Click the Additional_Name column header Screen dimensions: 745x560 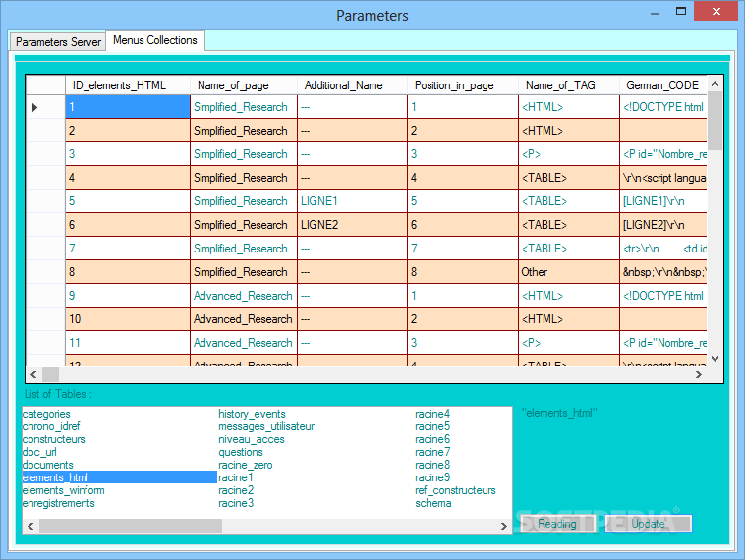(x=352, y=85)
